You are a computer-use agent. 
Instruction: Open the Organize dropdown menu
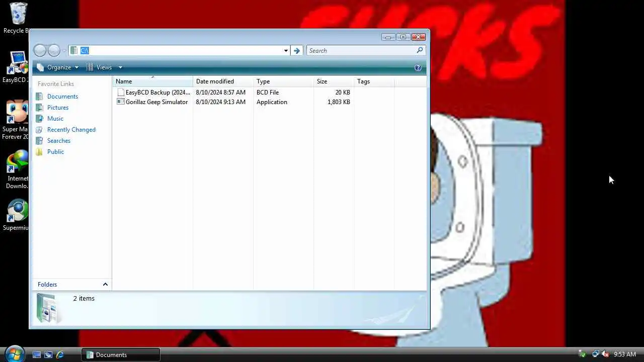click(58, 67)
